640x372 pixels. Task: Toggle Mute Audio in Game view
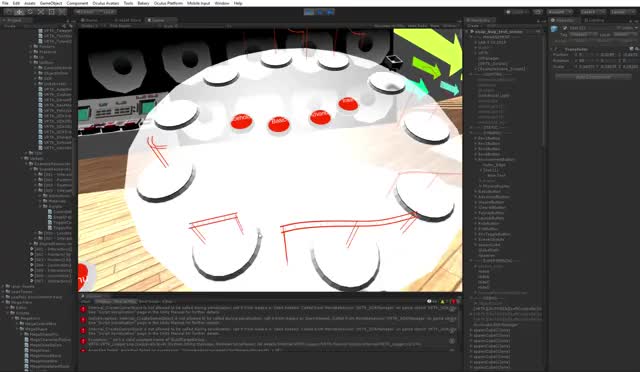coord(417,26)
